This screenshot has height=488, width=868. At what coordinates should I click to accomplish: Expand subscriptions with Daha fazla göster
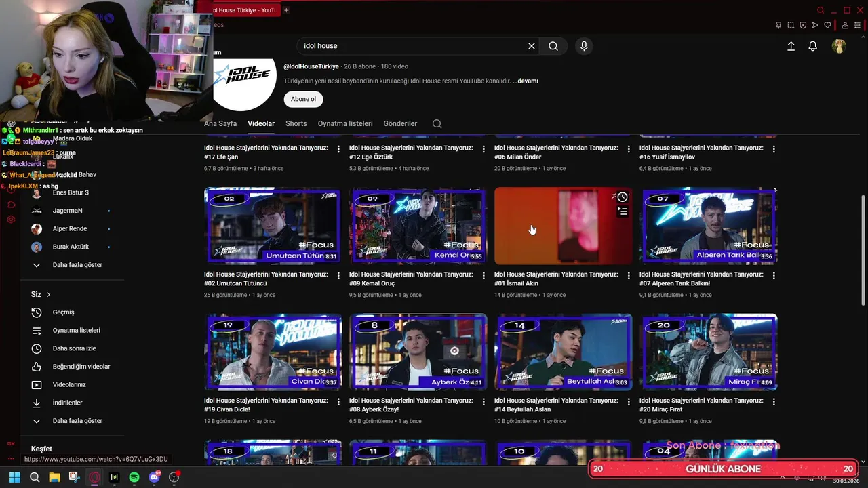77,265
